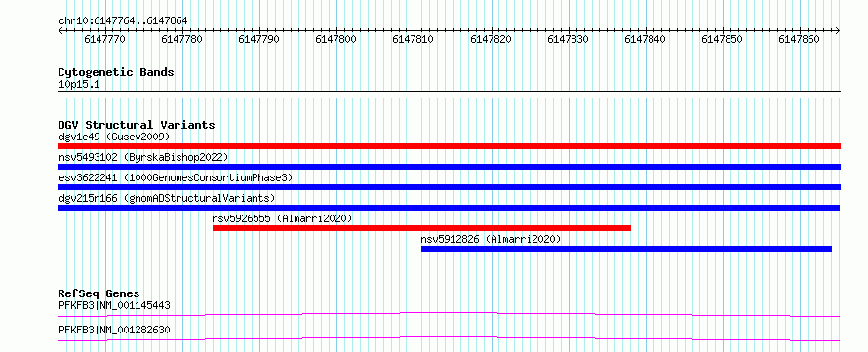
Task: Click the red dgv1e49 variant bar
Action: point(449,146)
